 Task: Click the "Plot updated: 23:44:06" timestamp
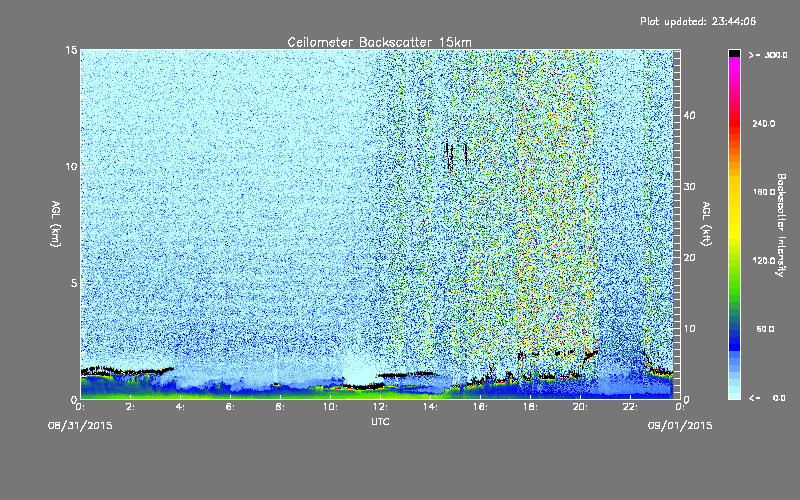(x=698, y=21)
